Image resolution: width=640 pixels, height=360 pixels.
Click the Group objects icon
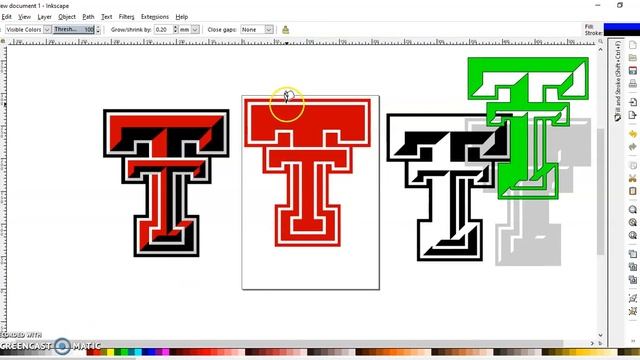pyautogui.click(x=633, y=298)
